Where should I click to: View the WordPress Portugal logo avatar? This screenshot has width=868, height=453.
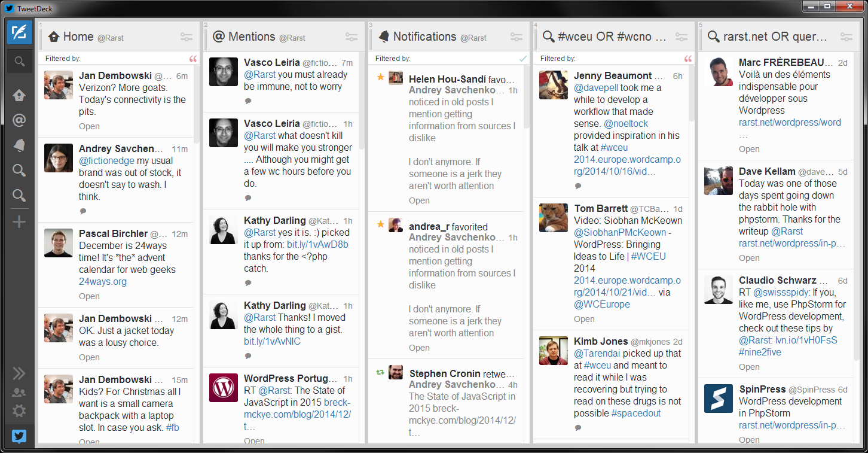click(224, 388)
